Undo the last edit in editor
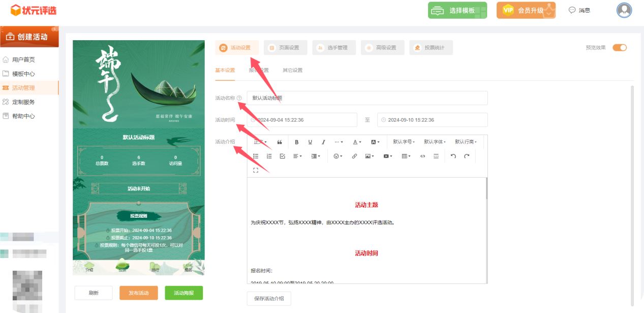 [x=453, y=156]
